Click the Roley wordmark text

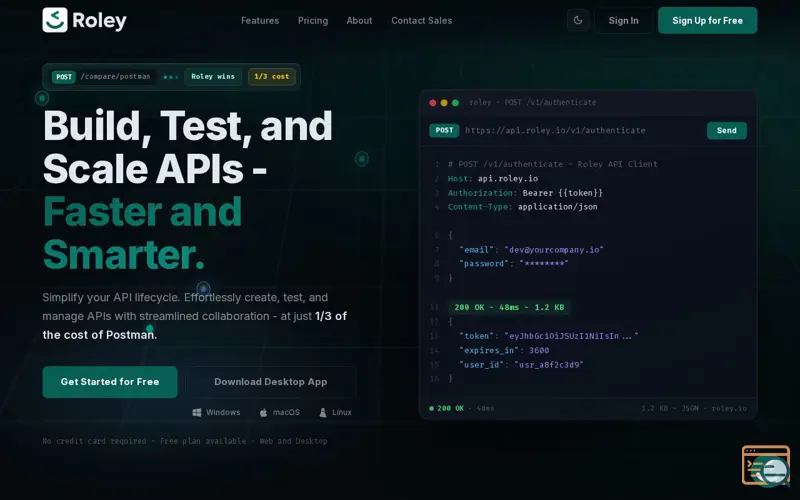click(99, 20)
